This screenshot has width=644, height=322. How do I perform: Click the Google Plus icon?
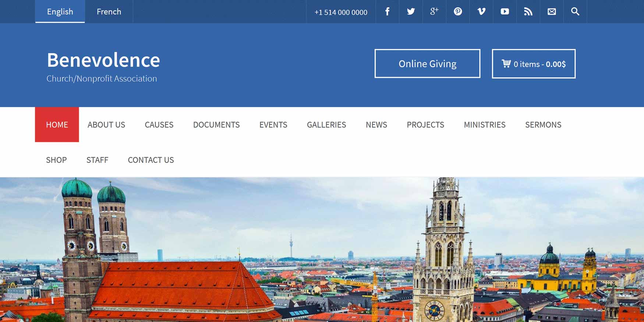point(434,11)
